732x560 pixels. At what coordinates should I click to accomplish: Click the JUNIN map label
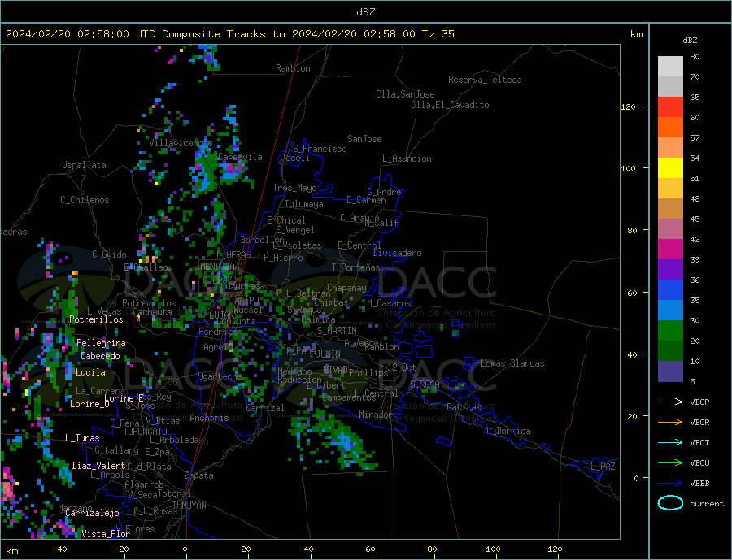pos(329,354)
